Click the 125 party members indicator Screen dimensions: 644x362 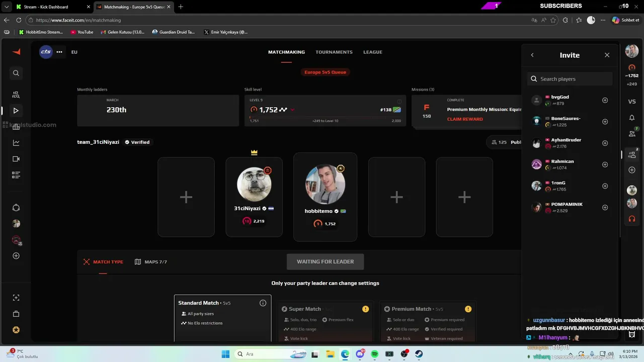click(x=499, y=142)
